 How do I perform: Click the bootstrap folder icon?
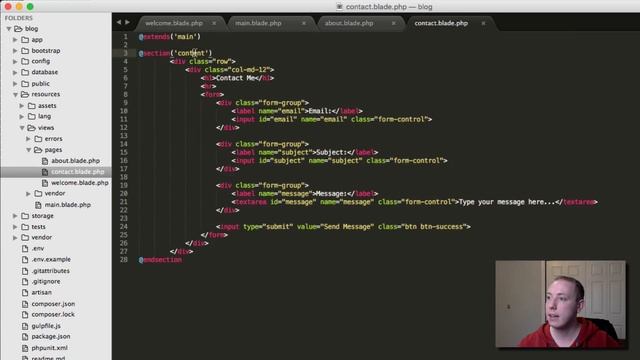coord(25,51)
